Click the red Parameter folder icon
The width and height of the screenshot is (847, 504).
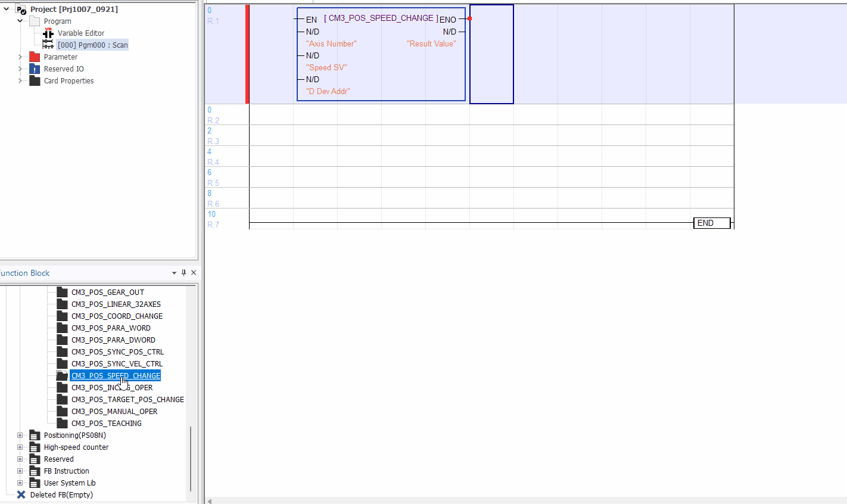point(35,57)
